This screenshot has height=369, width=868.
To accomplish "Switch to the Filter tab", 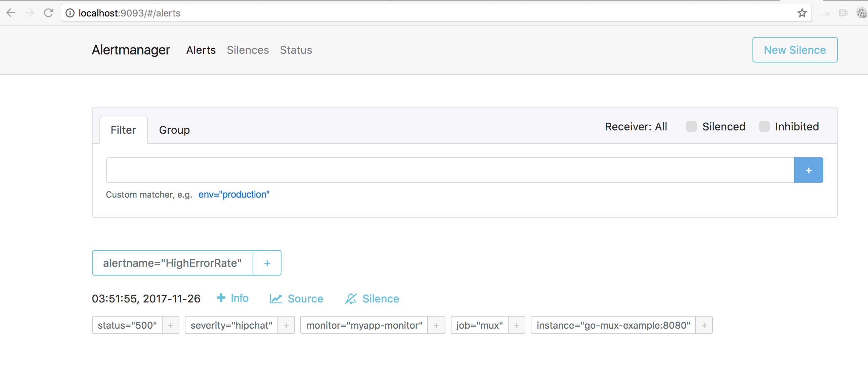I will (x=123, y=130).
